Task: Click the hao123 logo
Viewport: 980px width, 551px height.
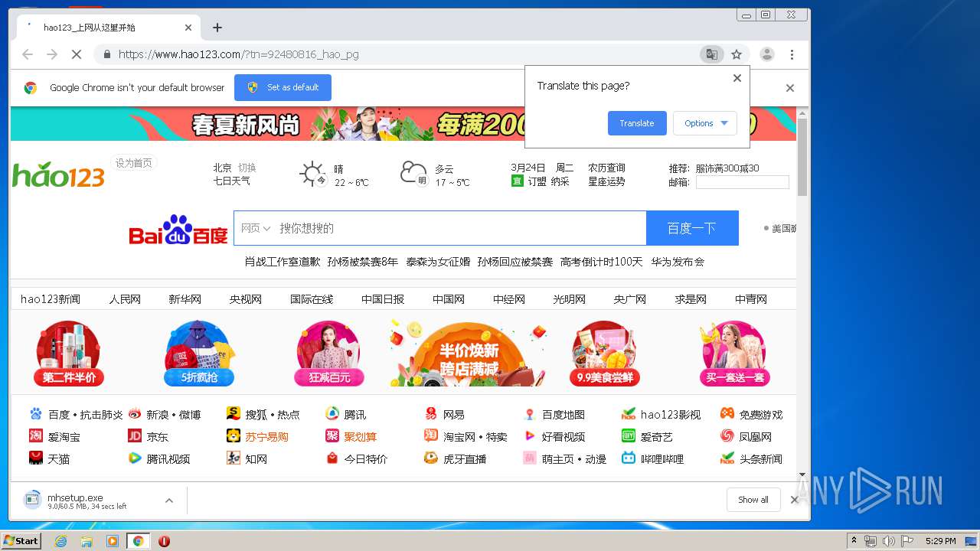Action: [58, 174]
